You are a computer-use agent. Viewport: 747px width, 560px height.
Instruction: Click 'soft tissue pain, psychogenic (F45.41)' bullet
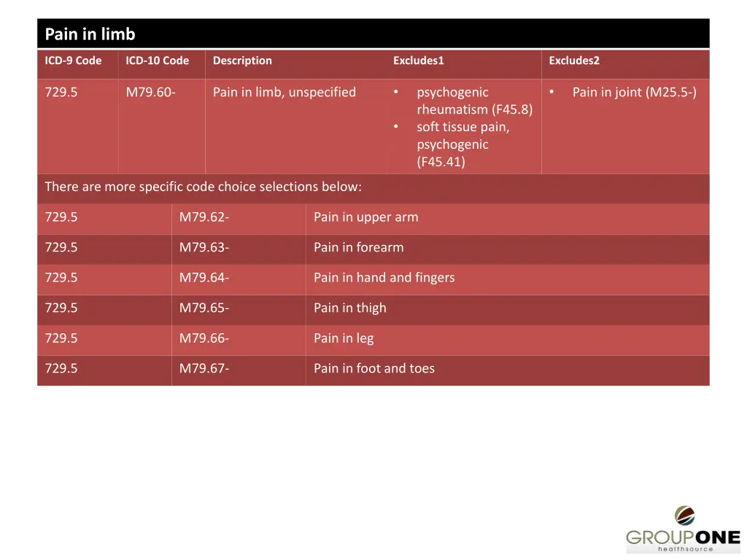pos(463,144)
